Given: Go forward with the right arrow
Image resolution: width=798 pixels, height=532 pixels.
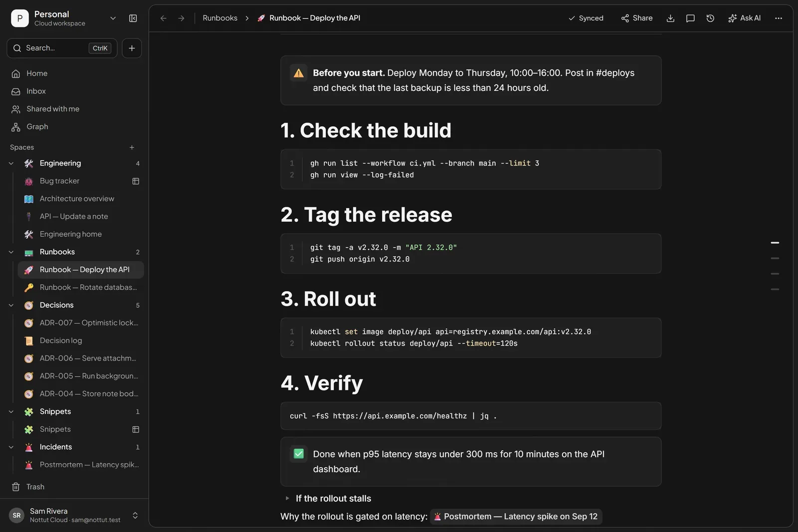Looking at the screenshot, I should 182,18.
